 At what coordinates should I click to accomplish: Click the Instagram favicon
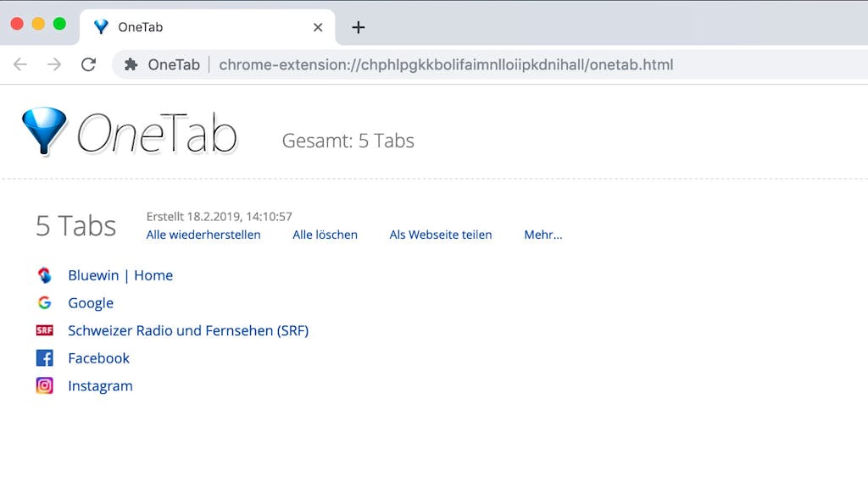44,385
